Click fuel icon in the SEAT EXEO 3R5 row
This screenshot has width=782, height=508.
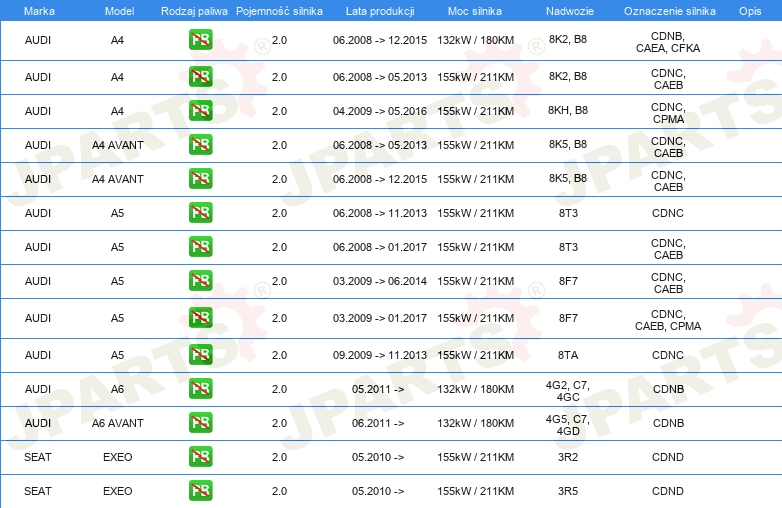click(200, 491)
